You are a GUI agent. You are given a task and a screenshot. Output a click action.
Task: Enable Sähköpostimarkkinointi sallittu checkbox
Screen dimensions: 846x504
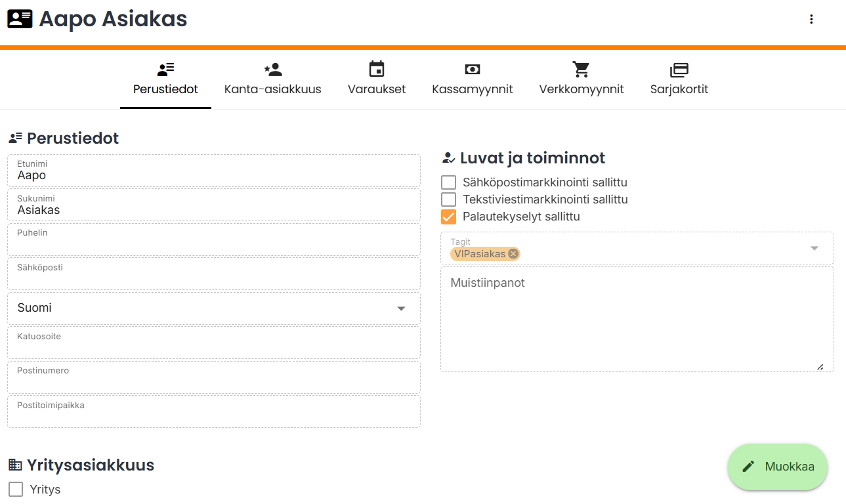point(449,182)
